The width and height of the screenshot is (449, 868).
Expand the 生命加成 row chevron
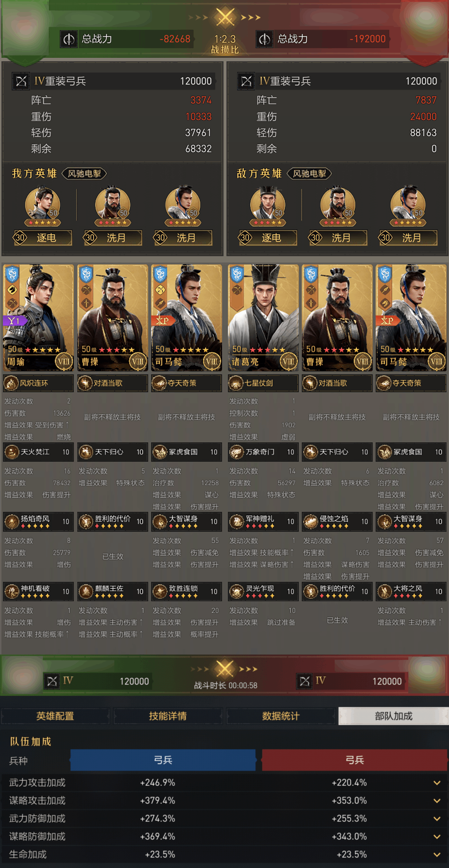(x=437, y=855)
